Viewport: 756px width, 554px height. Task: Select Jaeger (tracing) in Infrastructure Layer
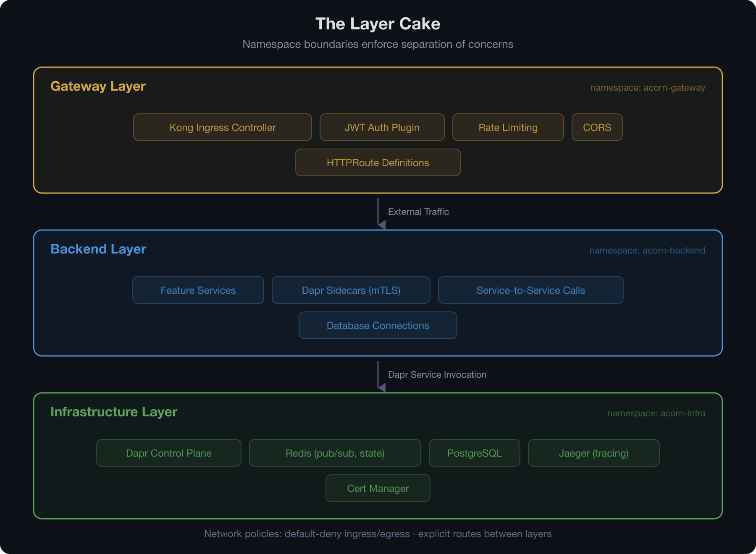[x=594, y=453]
